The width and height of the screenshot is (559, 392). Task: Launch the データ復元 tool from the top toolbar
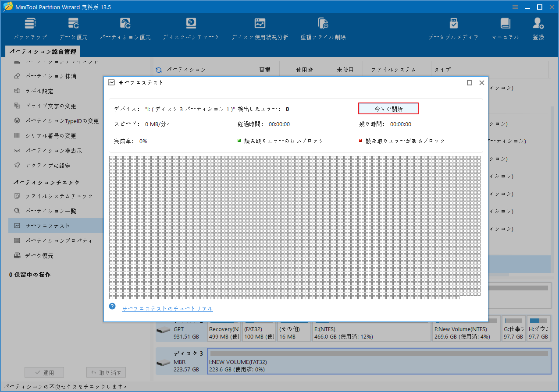73,28
